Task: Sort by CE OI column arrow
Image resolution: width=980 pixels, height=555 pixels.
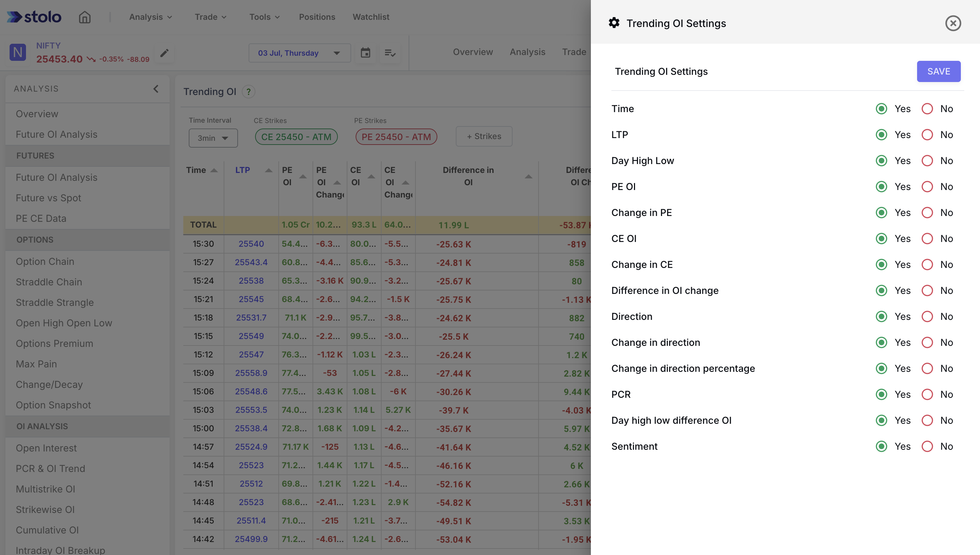Action: 371,176
